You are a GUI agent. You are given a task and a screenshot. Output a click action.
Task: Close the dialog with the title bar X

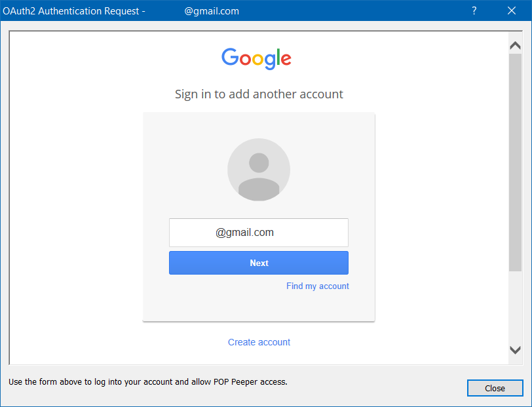(x=512, y=11)
